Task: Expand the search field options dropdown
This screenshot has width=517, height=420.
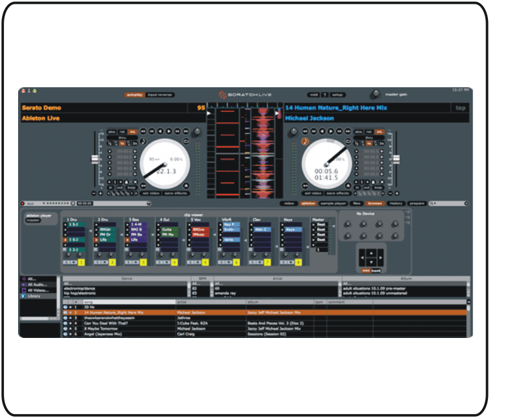Action: point(432,203)
